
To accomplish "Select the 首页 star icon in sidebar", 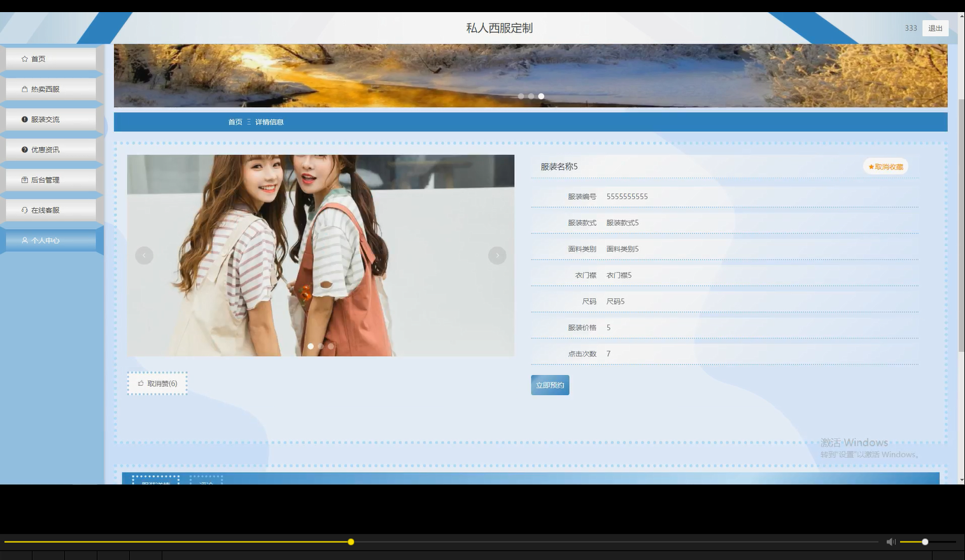I will coord(24,59).
